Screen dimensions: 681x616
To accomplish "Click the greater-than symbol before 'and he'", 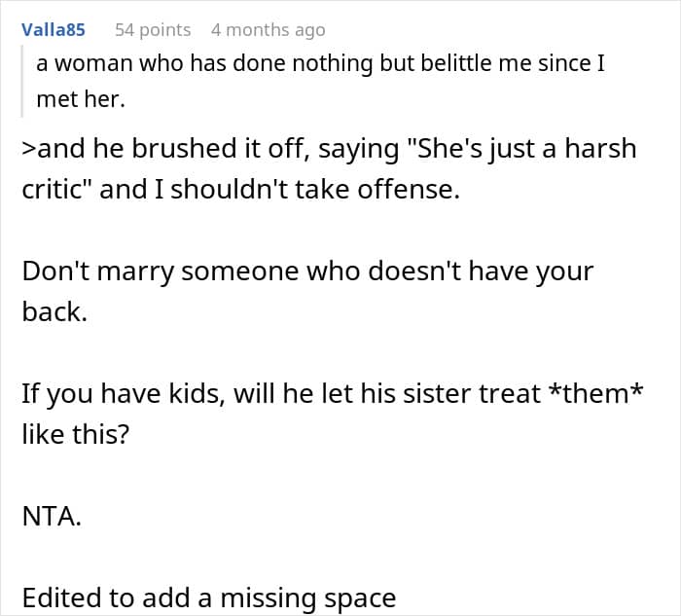I will coord(29,150).
